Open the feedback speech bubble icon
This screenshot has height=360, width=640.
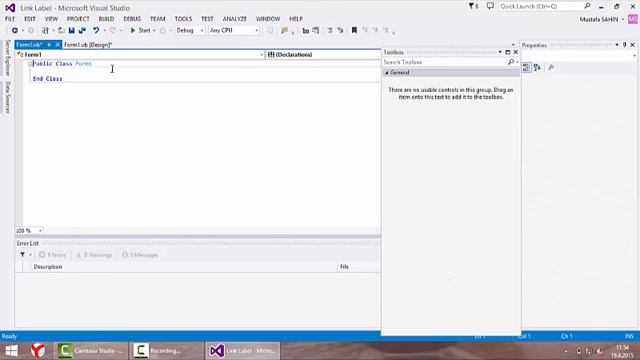490,6
